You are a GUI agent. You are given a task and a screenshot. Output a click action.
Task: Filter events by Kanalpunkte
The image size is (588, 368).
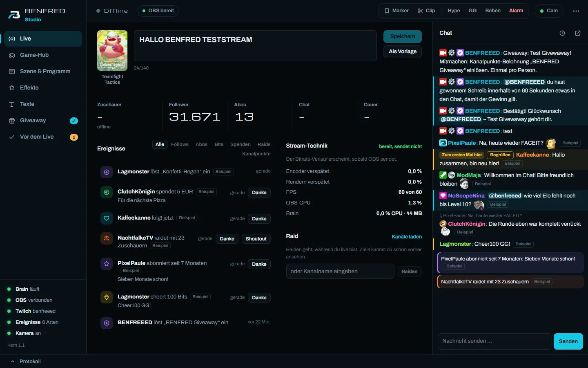point(256,154)
